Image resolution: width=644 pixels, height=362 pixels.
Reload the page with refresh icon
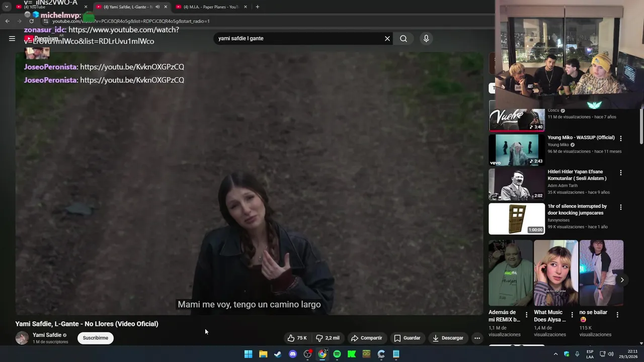click(x=32, y=21)
